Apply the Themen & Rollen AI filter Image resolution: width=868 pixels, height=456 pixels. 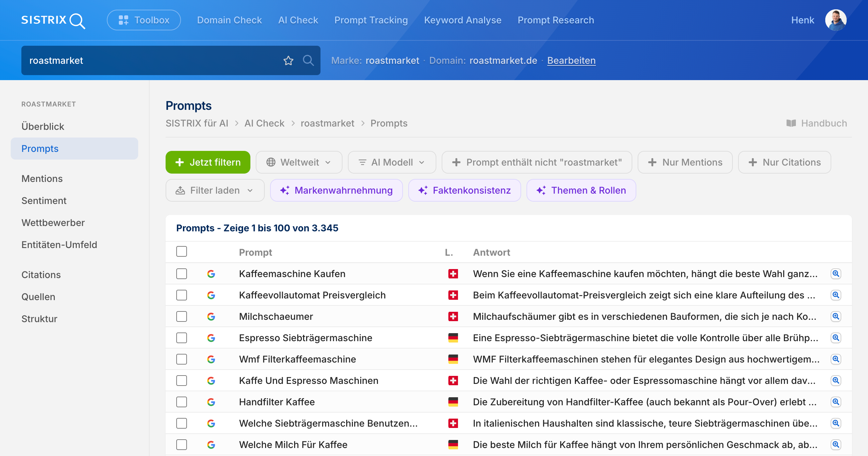click(x=581, y=190)
